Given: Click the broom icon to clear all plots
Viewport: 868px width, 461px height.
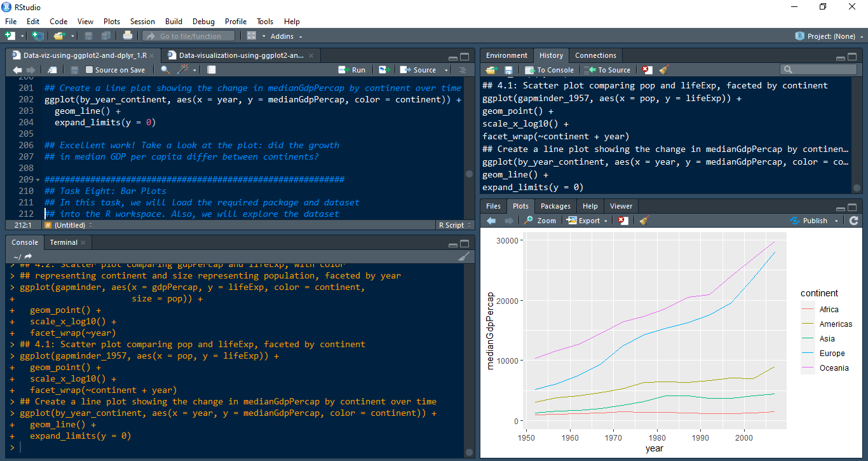Looking at the screenshot, I should tap(644, 221).
